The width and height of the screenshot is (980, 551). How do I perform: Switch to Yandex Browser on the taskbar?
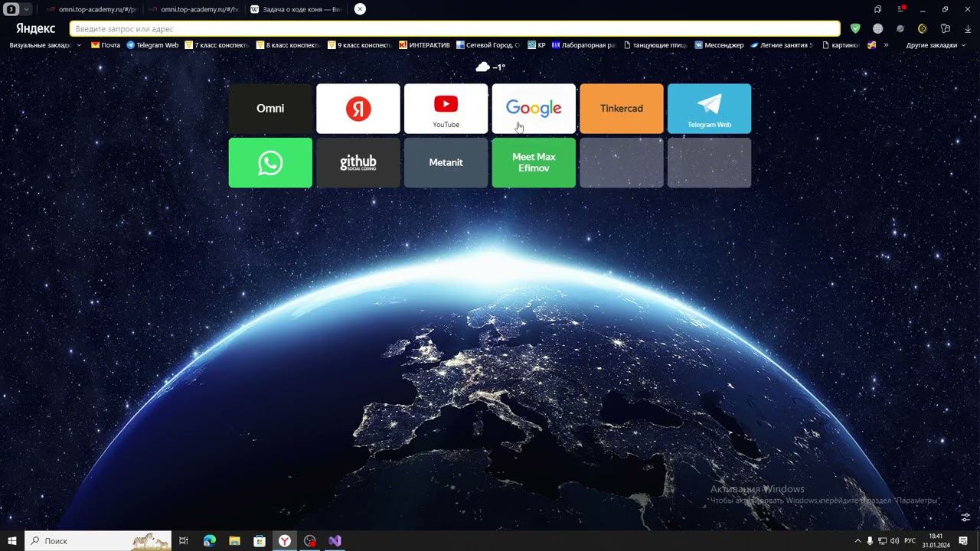tap(285, 541)
